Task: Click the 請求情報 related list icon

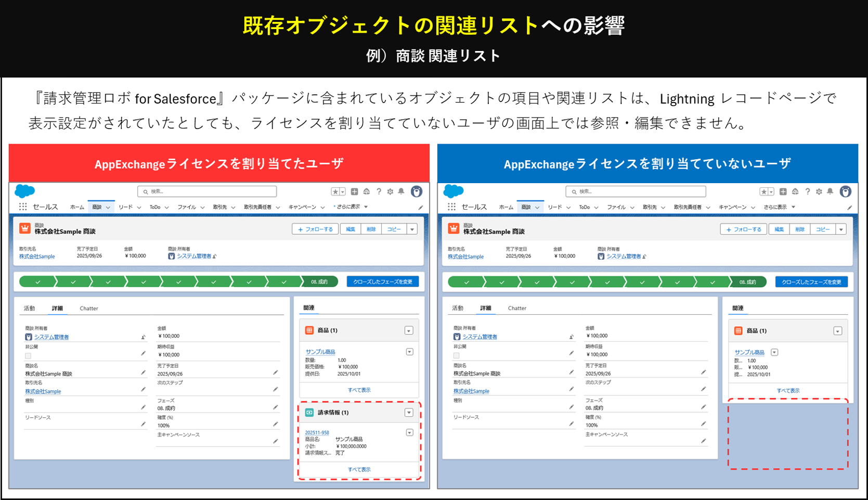Action: 309,413
